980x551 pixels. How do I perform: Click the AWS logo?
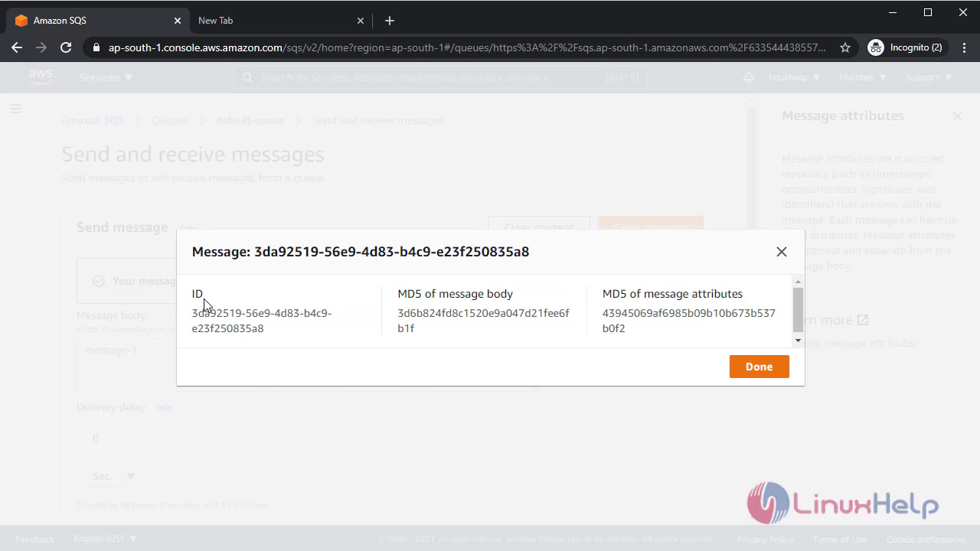tap(41, 77)
